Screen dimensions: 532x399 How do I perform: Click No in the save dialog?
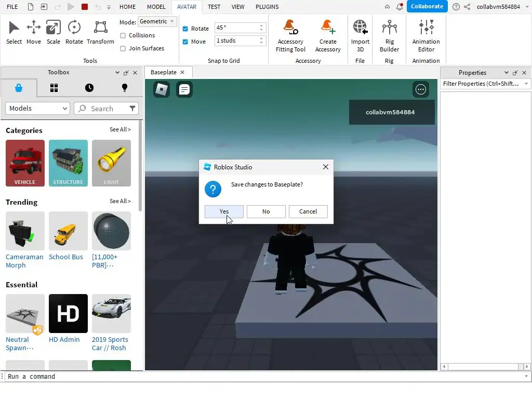pyautogui.click(x=266, y=211)
